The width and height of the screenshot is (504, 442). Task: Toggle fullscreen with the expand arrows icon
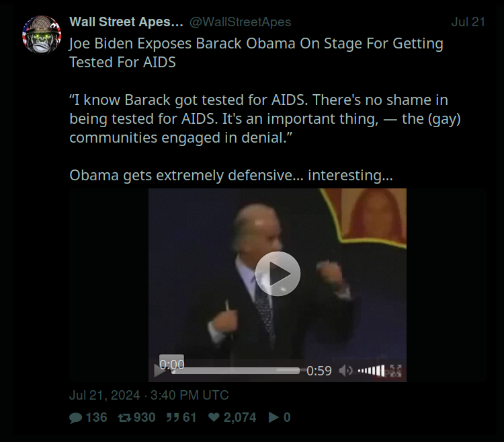(x=396, y=371)
